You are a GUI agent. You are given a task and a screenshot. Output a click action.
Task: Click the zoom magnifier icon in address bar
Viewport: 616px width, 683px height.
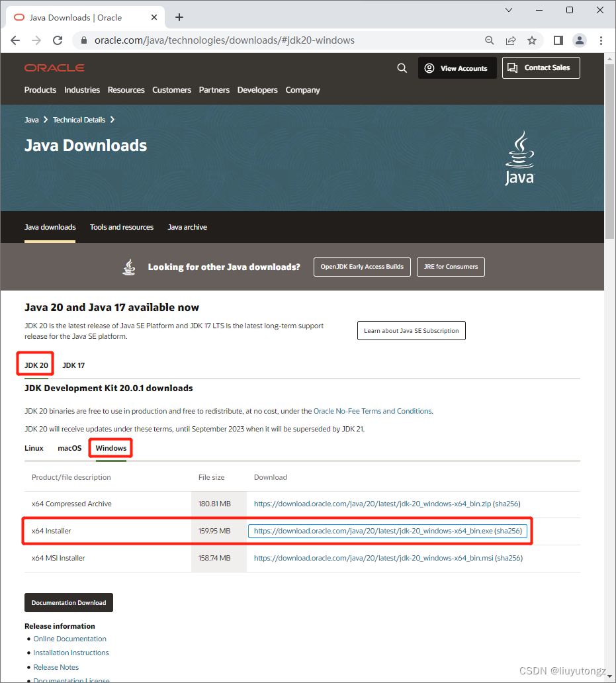pyautogui.click(x=490, y=40)
